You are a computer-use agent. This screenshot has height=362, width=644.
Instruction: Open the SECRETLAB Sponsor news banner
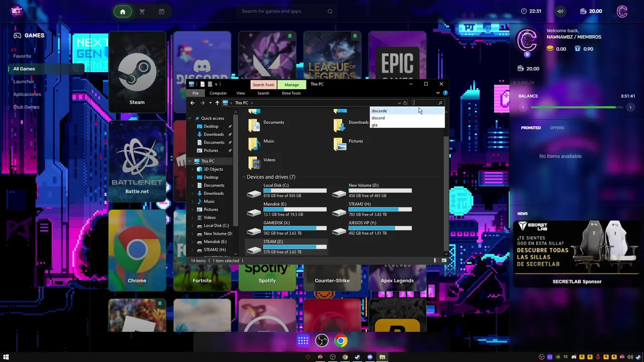577,253
